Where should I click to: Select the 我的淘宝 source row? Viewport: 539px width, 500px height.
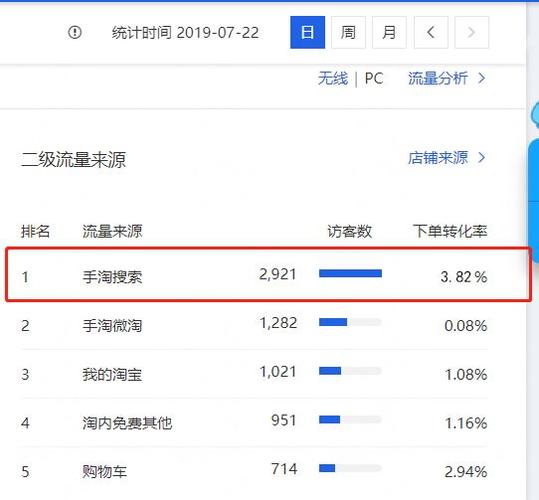pos(254,374)
